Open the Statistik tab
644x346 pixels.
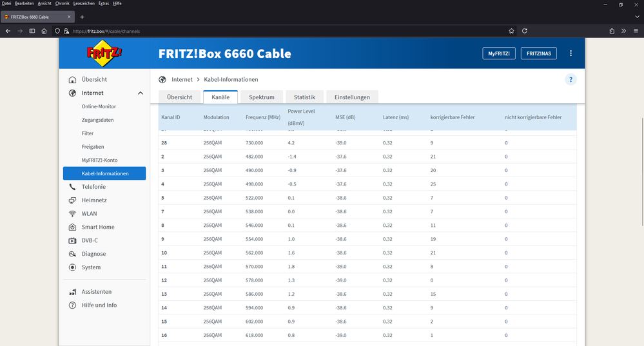[x=304, y=97]
